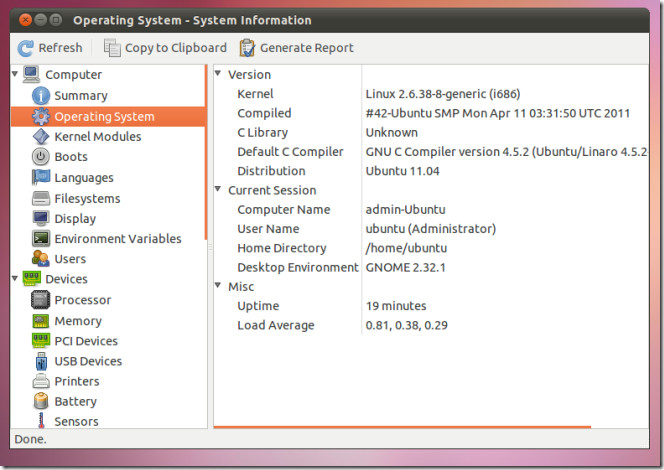Click the Users people icon
Image resolution: width=664 pixels, height=470 pixels.
tap(41, 259)
